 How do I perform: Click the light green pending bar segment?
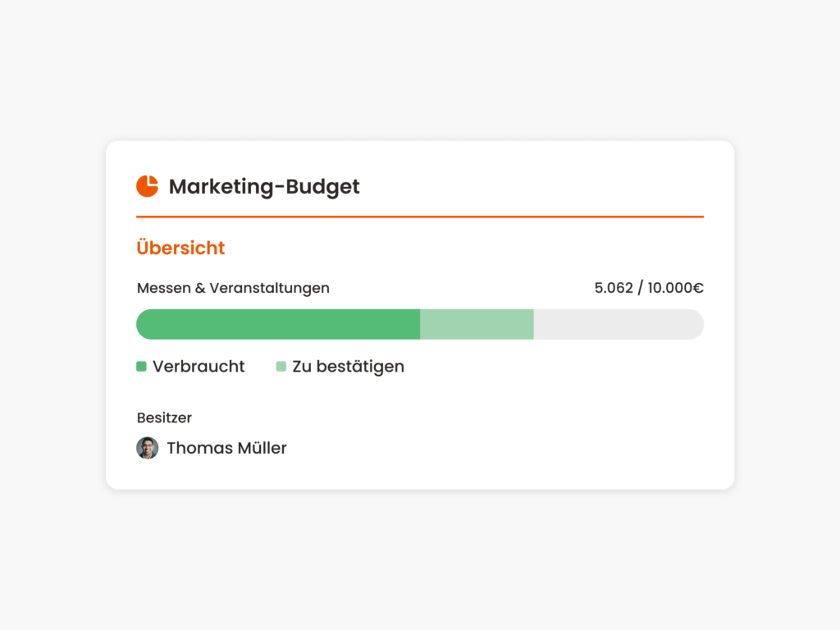click(x=477, y=324)
